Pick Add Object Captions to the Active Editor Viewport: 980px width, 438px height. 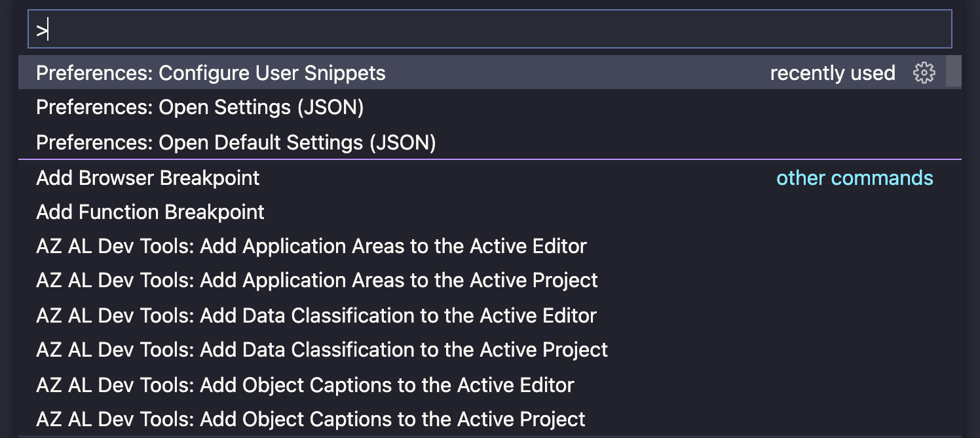(x=305, y=385)
